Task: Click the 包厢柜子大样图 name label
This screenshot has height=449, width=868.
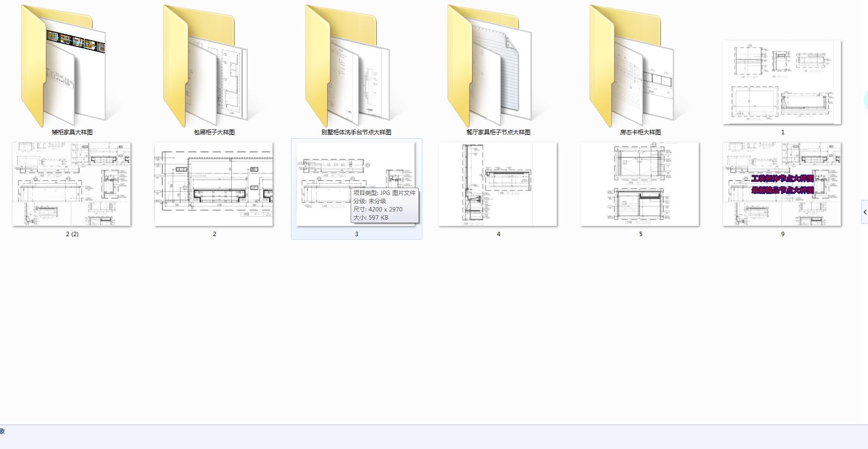Action: click(x=214, y=132)
